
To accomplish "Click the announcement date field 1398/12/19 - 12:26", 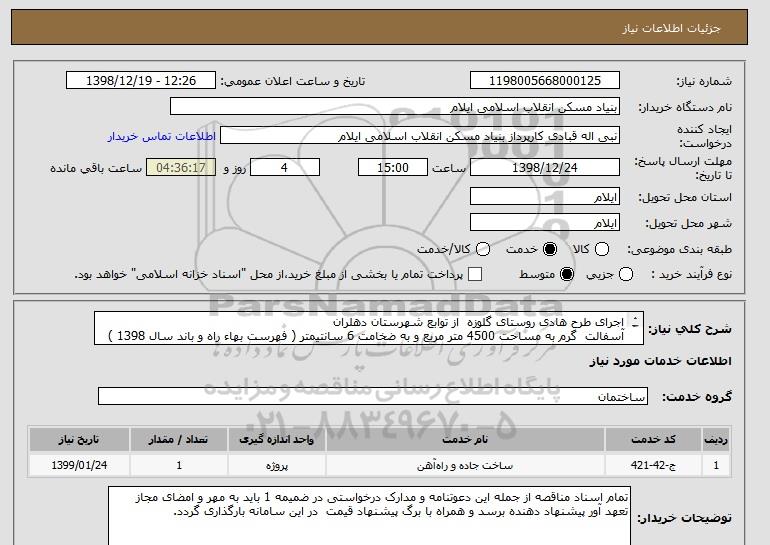I will [141, 81].
